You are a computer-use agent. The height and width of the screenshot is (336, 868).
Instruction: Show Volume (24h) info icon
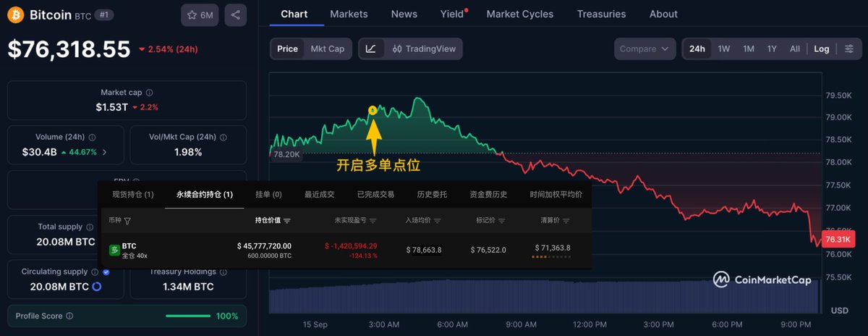[92, 137]
